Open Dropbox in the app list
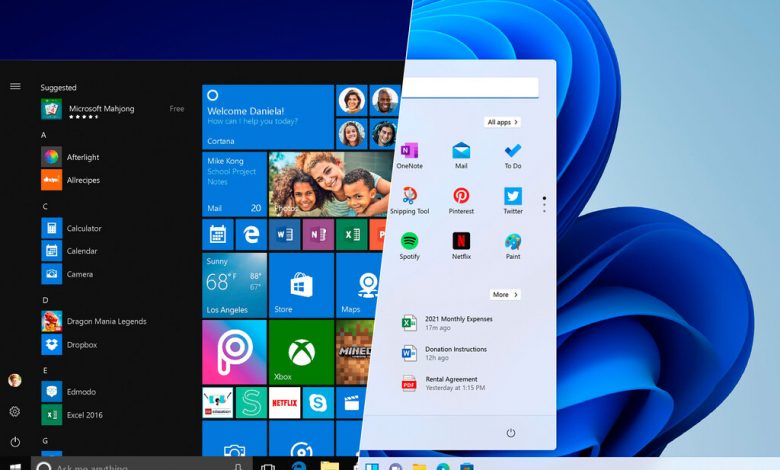The height and width of the screenshot is (470, 780). (x=69, y=344)
